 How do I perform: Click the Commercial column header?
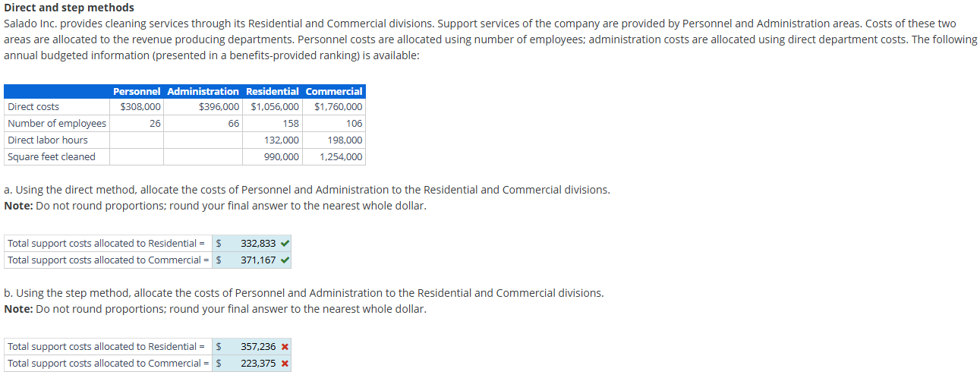tap(334, 91)
